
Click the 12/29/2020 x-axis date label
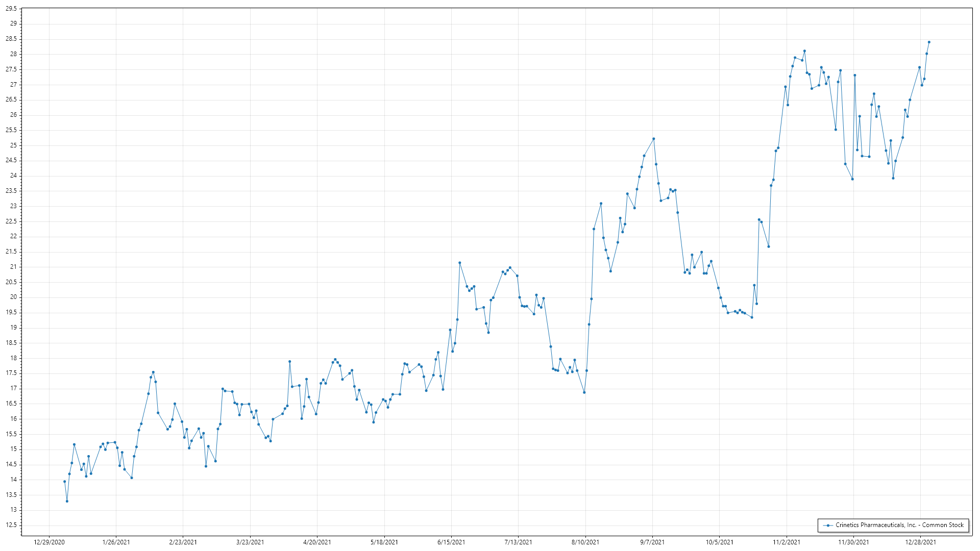(x=49, y=542)
